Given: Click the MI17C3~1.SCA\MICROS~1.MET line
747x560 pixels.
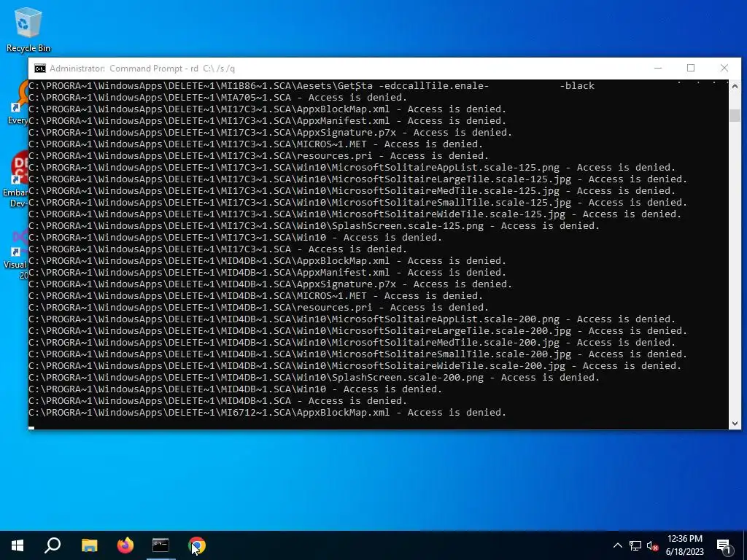Looking at the screenshot, I should pos(256,144).
